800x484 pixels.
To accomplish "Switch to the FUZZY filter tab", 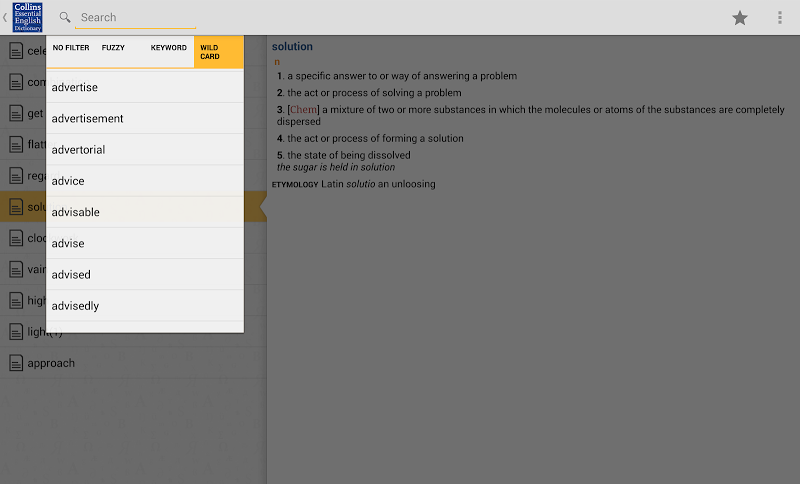I will pos(120,52).
